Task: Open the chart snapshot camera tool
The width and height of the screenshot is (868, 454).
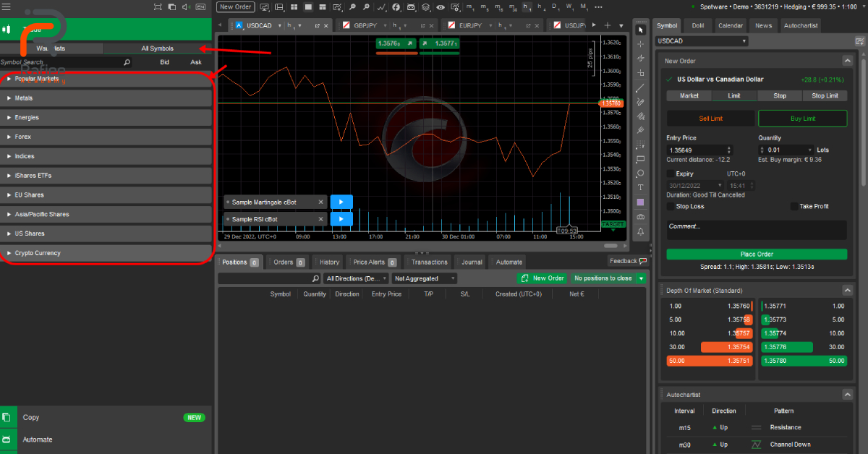Action: click(x=640, y=217)
